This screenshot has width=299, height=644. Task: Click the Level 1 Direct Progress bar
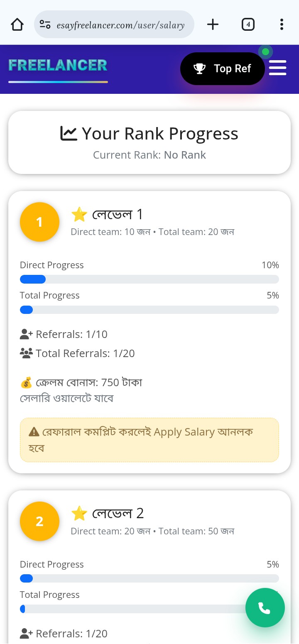[149, 279]
